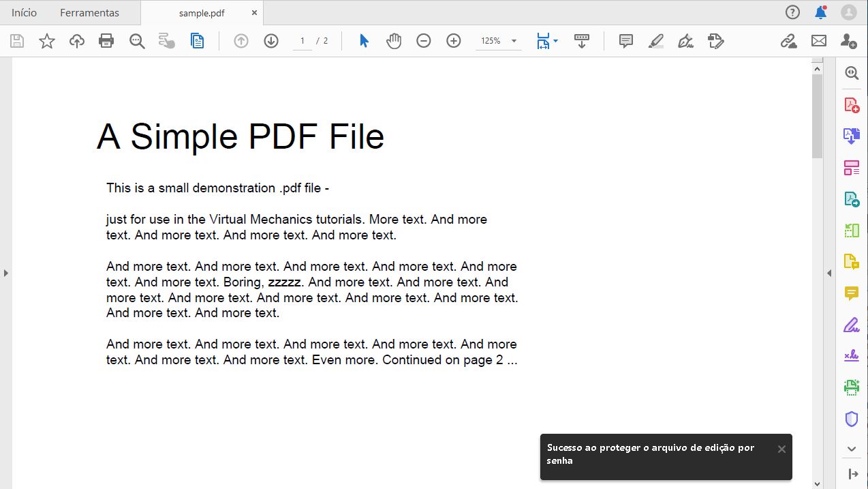Open Protect shield tool in side panel
The image size is (868, 489).
852,419
